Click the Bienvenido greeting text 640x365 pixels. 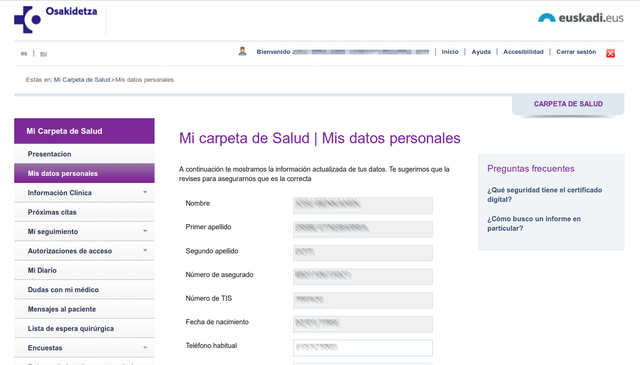273,52
